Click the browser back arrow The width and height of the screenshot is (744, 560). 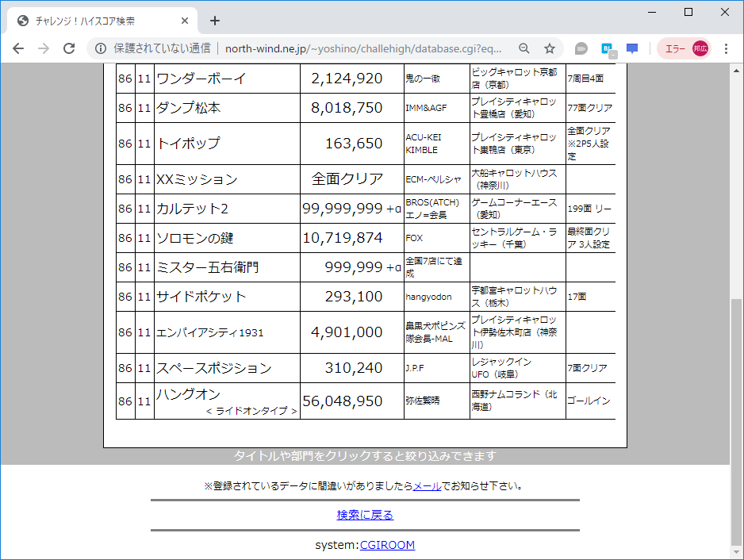[x=18, y=48]
